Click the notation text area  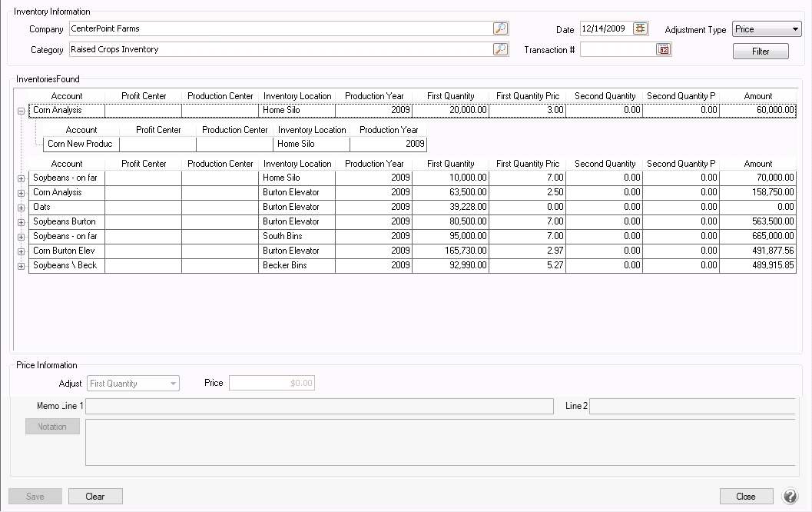point(440,443)
